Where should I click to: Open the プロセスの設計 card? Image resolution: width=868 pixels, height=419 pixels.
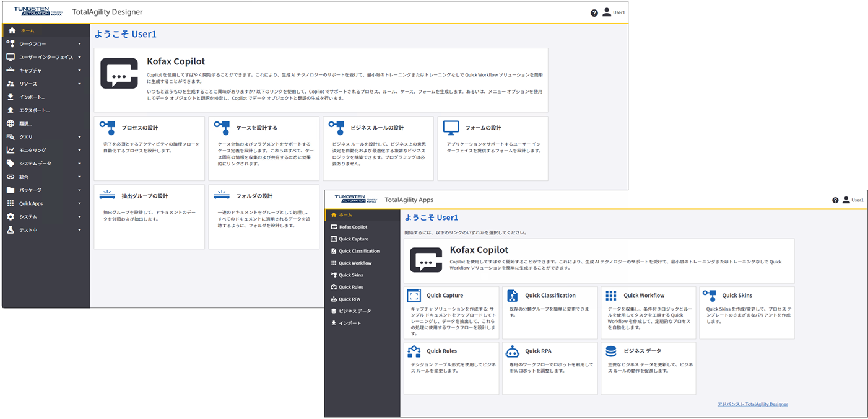pyautogui.click(x=149, y=148)
